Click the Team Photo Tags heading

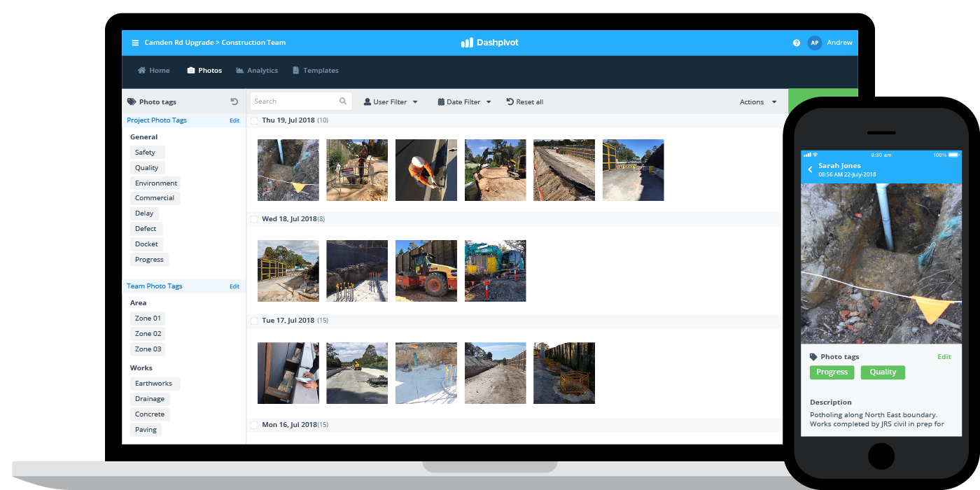pos(155,286)
